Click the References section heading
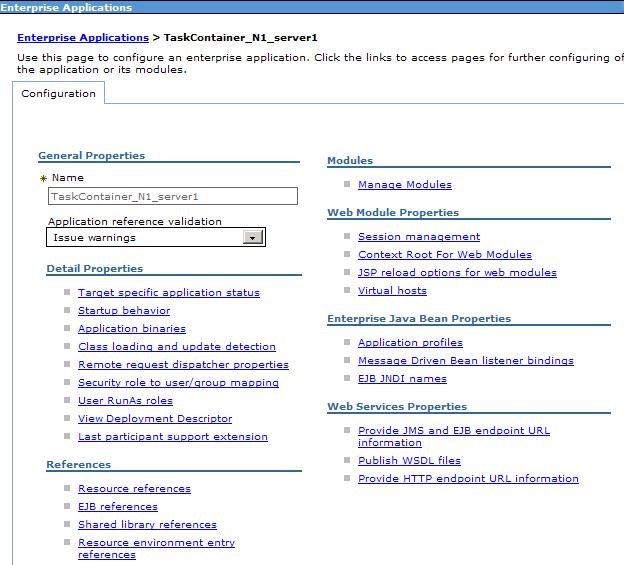 coord(79,465)
